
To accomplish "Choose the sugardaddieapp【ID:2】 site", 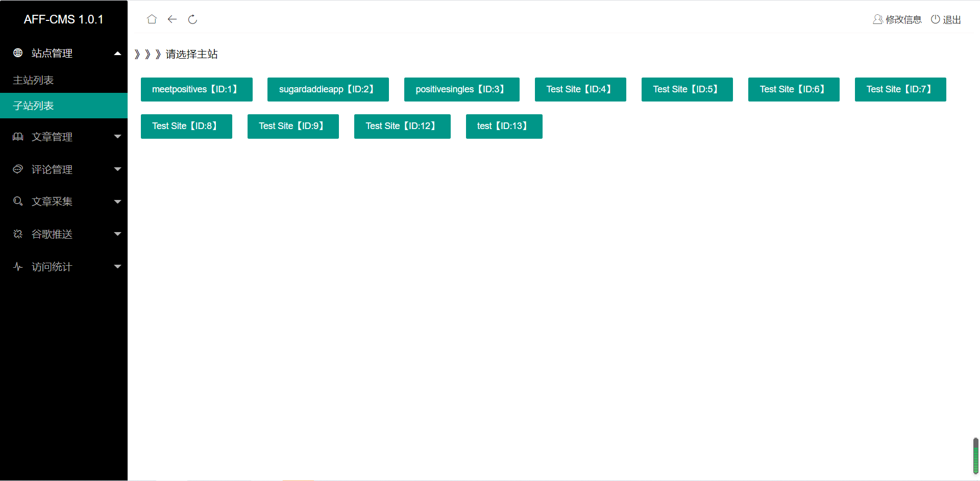I will 328,89.
